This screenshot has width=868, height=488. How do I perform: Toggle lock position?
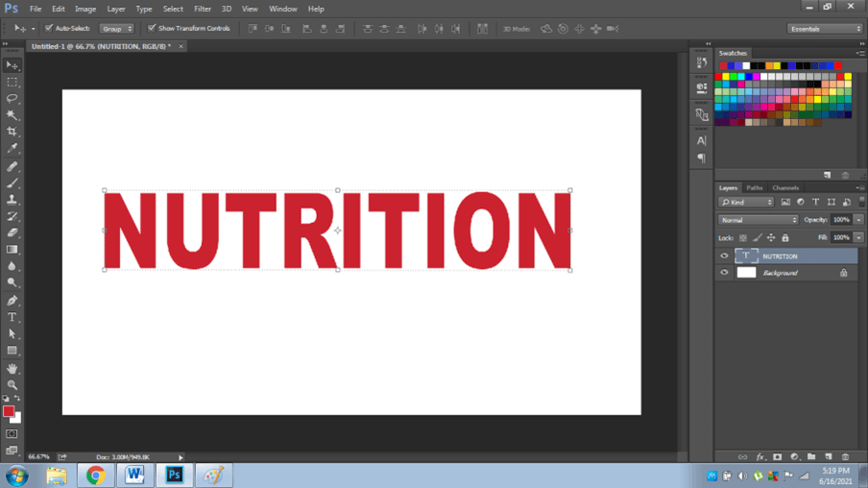pyautogui.click(x=771, y=237)
